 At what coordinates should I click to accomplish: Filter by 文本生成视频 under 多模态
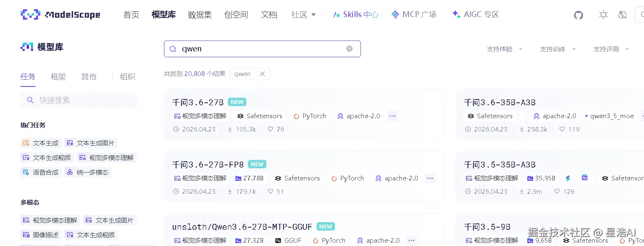pyautogui.click(x=91, y=235)
